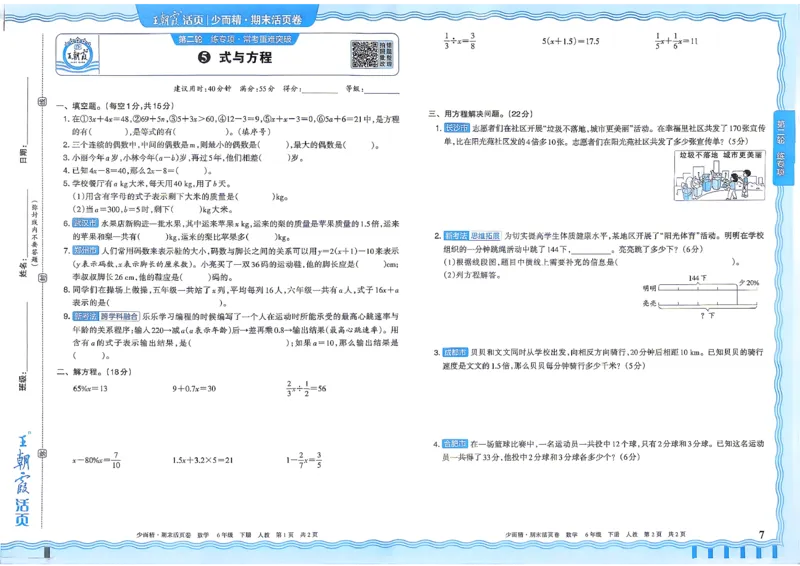Click the heading 二、解方程
The image size is (800, 566).
[94, 372]
